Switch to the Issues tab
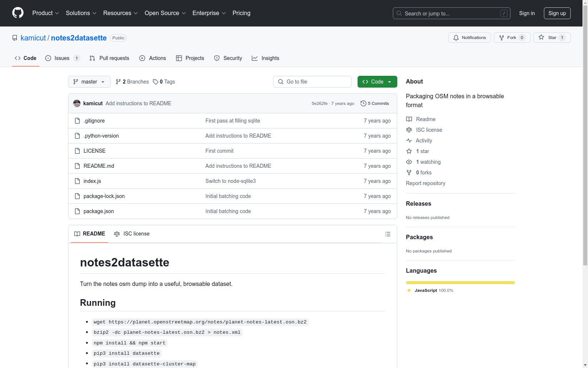Viewport: 588px width, 368px height. (x=62, y=58)
